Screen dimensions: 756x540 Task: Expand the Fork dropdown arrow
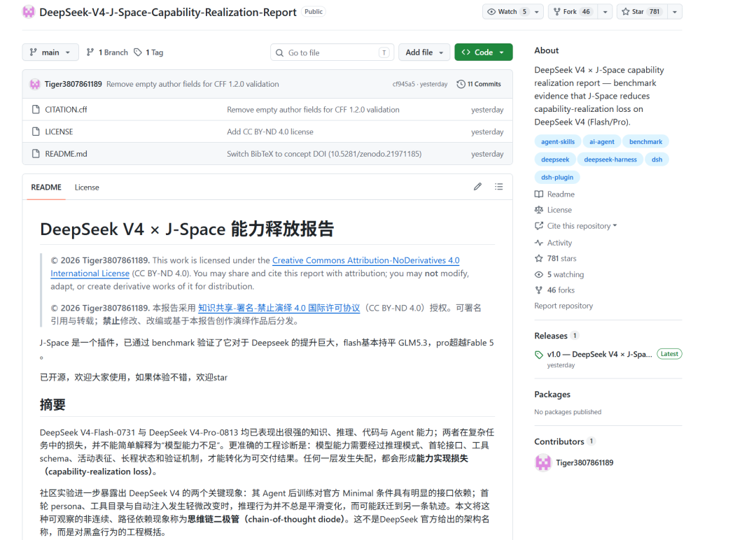(605, 12)
